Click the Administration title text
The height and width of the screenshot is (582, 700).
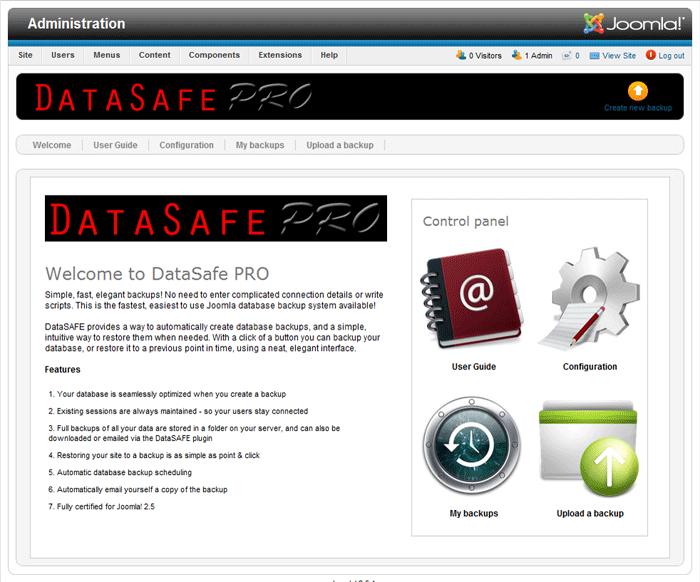pyautogui.click(x=76, y=24)
